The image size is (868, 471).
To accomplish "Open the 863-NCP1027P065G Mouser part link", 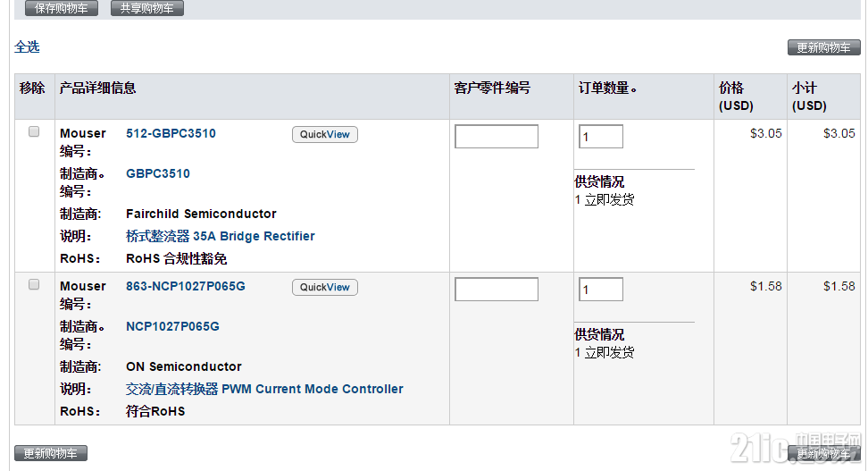I will (186, 286).
